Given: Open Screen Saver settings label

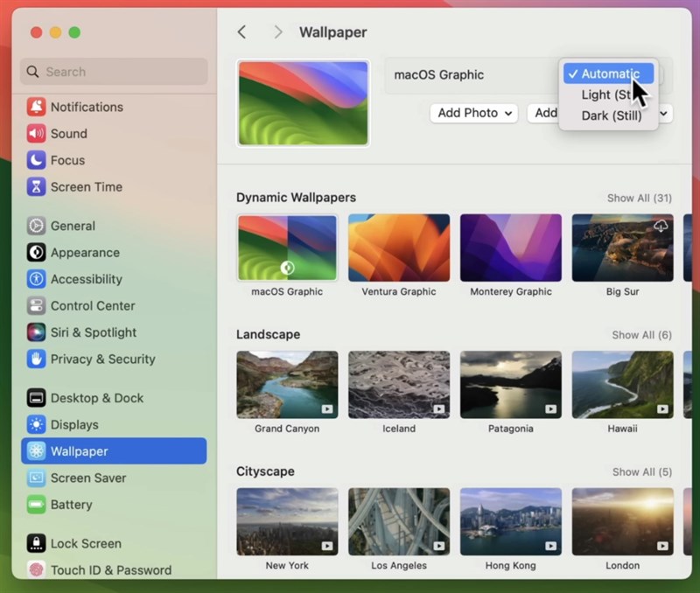Looking at the screenshot, I should [88, 478].
